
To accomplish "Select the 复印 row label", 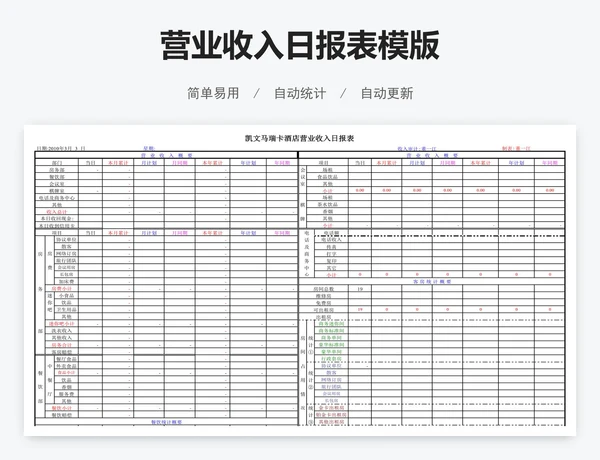I will (x=331, y=261).
